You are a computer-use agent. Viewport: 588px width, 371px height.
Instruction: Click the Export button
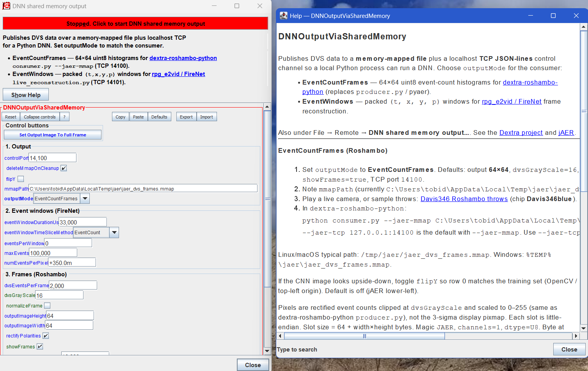186,117
